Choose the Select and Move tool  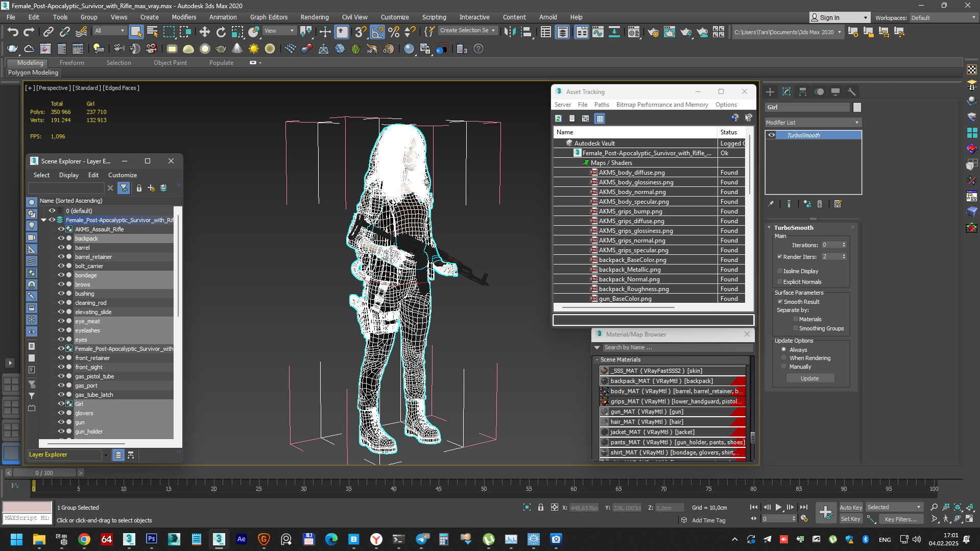[204, 32]
